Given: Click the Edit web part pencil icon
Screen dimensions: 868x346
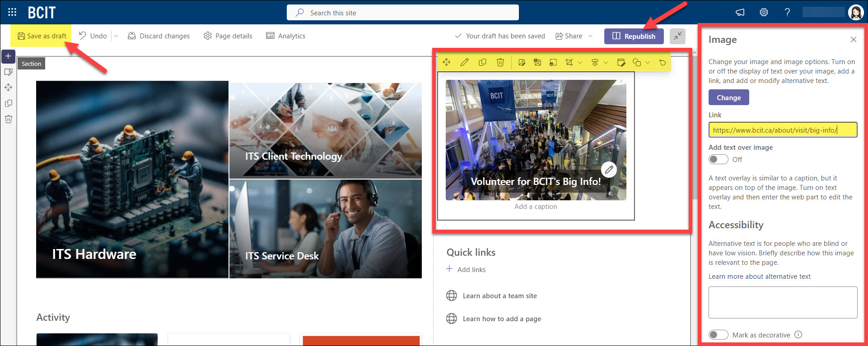Looking at the screenshot, I should 464,62.
